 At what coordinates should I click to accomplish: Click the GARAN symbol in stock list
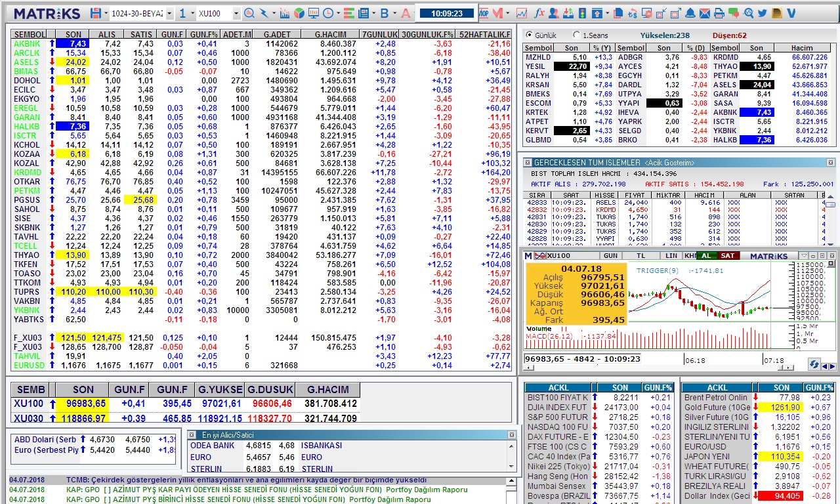coord(26,117)
